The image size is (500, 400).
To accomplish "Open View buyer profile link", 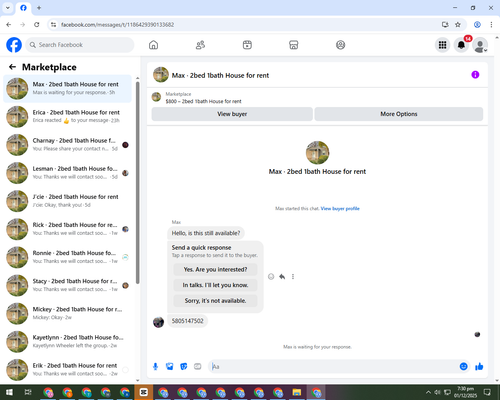I will coord(340,209).
